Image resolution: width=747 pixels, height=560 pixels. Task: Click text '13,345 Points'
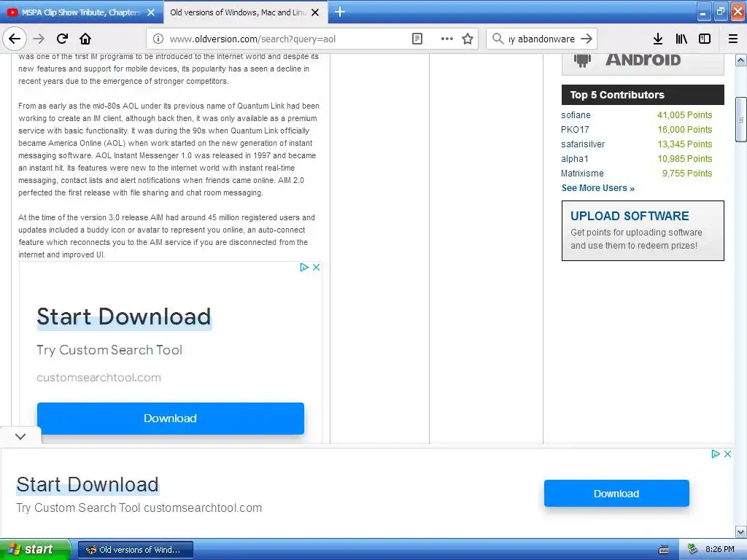coord(684,144)
